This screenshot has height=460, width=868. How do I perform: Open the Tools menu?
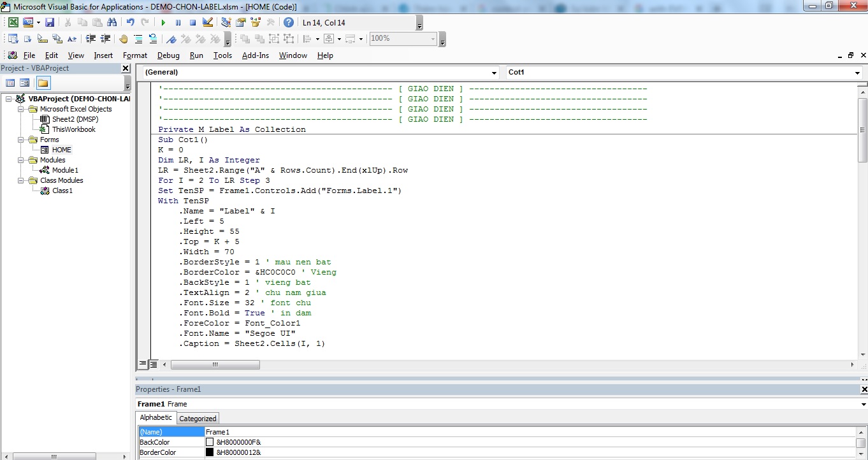[222, 55]
